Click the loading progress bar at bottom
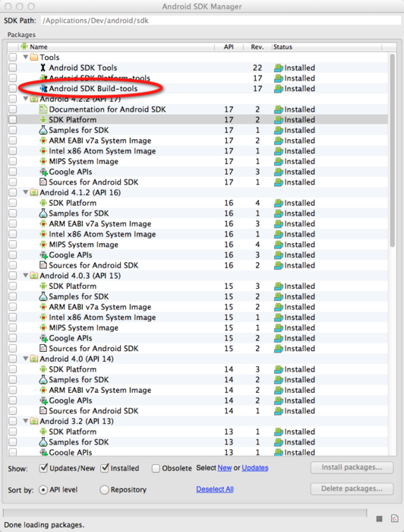Screen dimensions: 404x532 tap(185, 512)
